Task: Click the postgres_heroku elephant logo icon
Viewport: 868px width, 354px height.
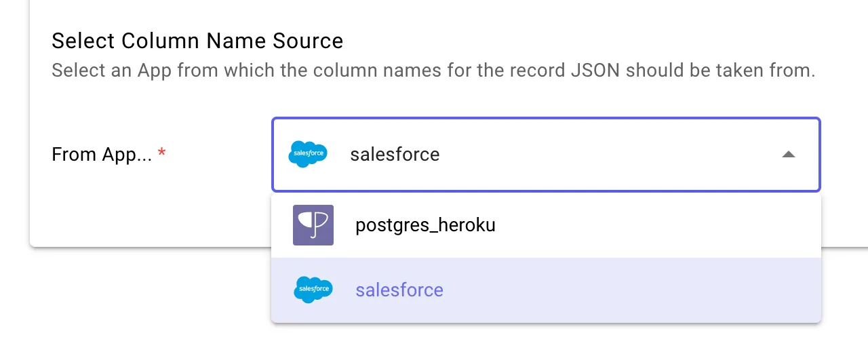Action: coord(313,225)
